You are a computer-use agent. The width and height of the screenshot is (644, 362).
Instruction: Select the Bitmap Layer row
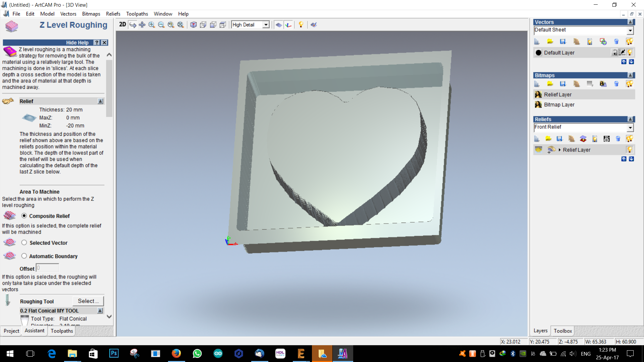(x=584, y=105)
